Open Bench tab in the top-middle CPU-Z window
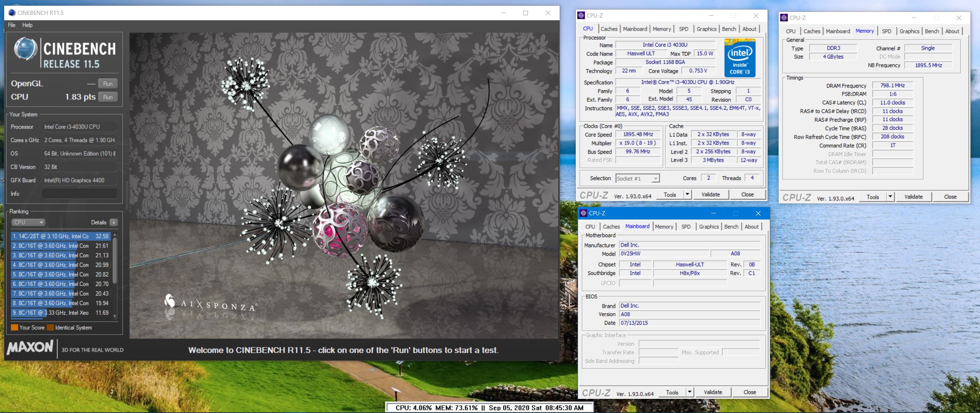Viewport: 980px width, 413px height. tap(729, 29)
